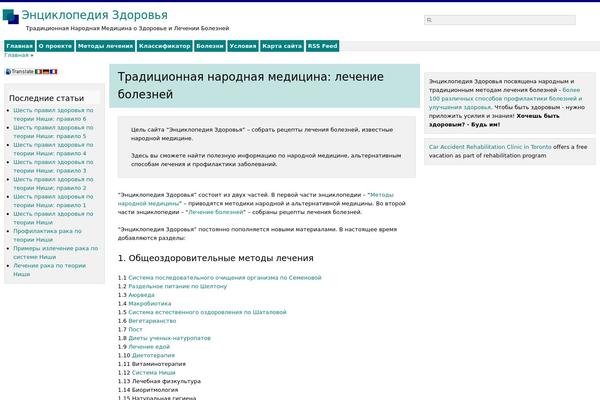Viewport: 600px width, 400px height.
Task: Open 1.12 Система Ниши link
Action: pos(153,372)
